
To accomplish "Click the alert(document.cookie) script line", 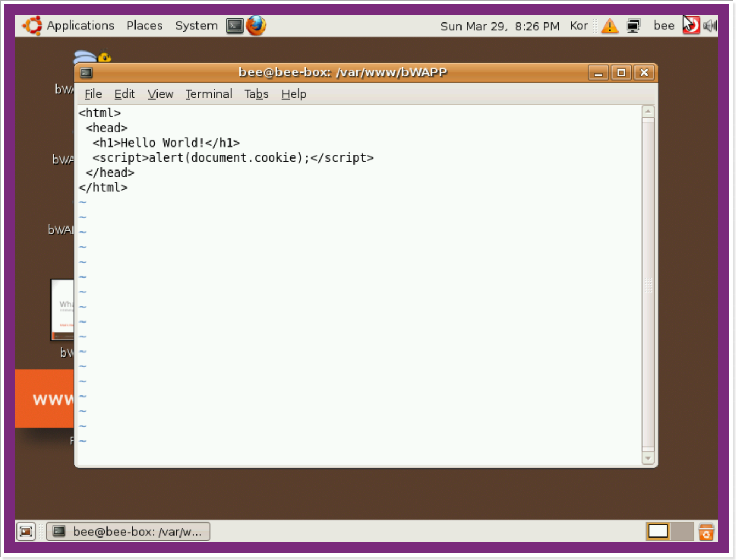I will [x=233, y=158].
